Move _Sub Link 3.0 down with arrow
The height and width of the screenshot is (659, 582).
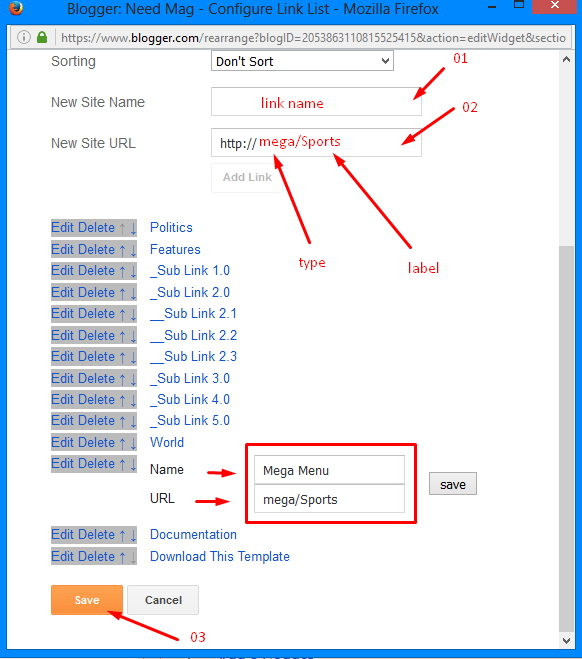tap(133, 380)
